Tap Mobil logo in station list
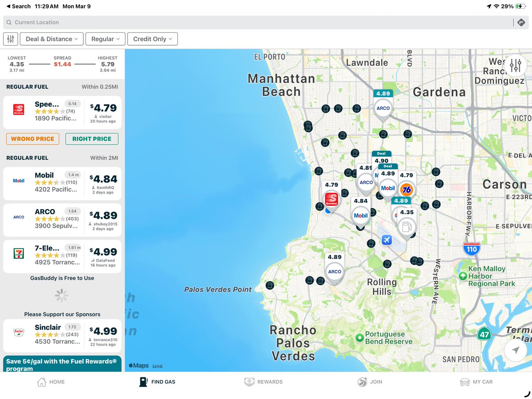The width and height of the screenshot is (532, 399). pyautogui.click(x=19, y=181)
